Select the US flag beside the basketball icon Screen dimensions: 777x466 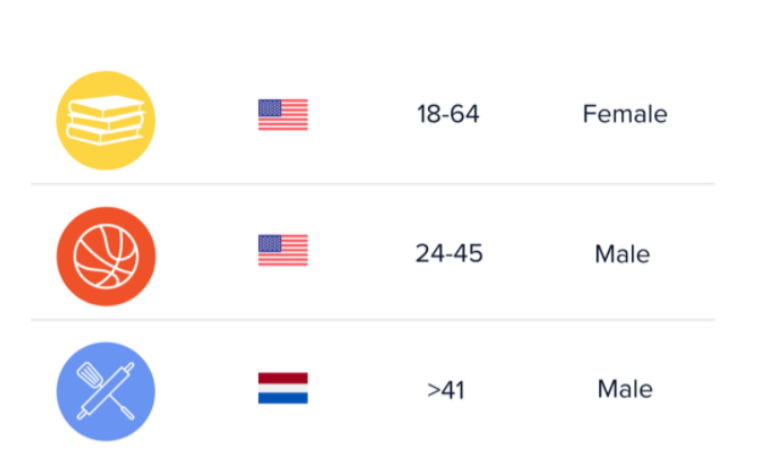[283, 250]
